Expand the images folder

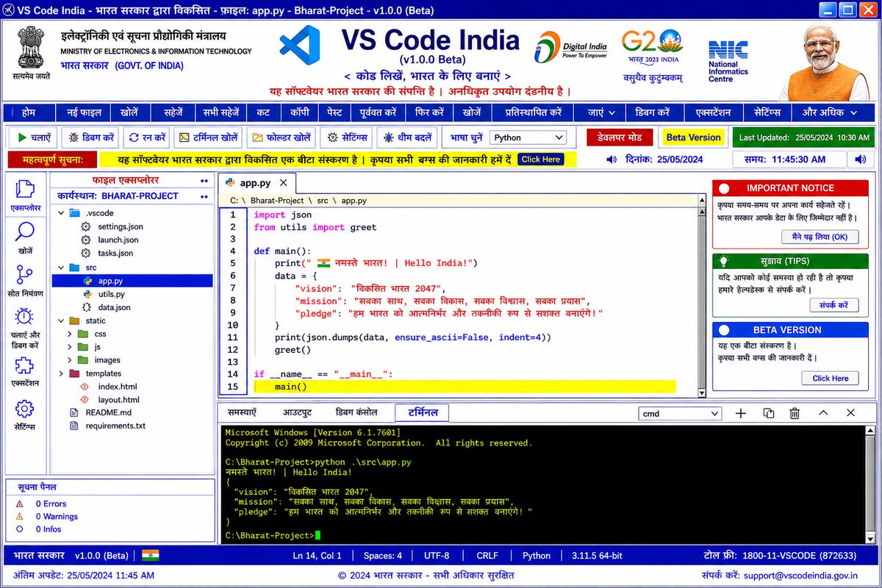click(70, 360)
